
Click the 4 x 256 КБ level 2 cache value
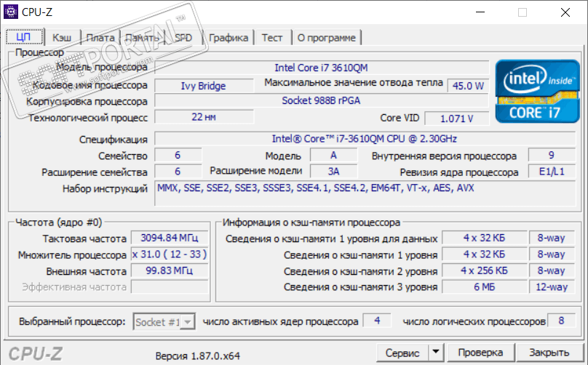pyautogui.click(x=484, y=270)
